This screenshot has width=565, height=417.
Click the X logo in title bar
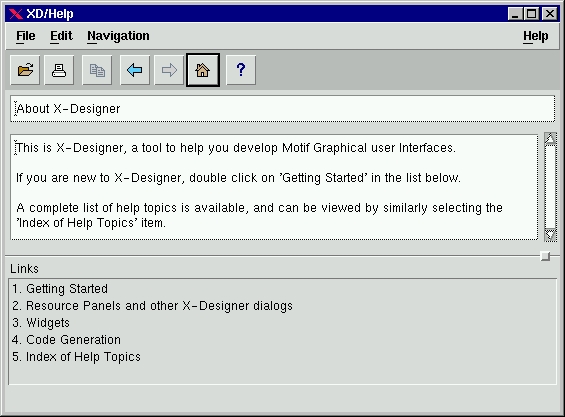pos(16,14)
